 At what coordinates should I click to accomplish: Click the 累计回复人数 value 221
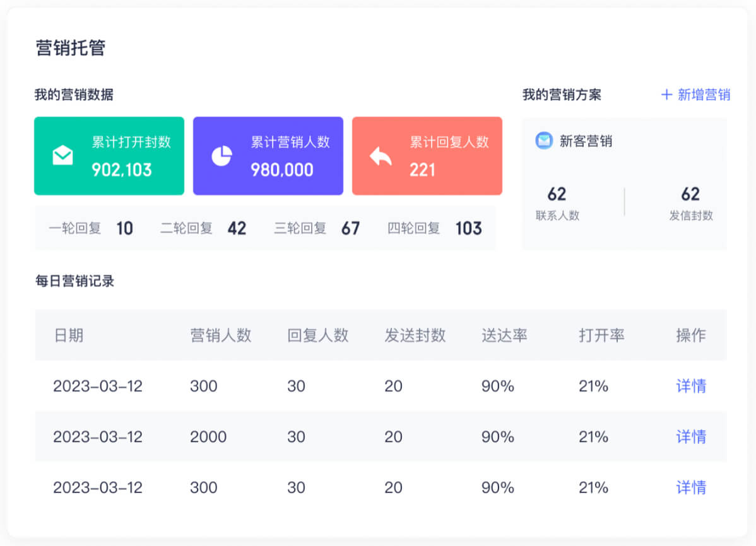pyautogui.click(x=422, y=170)
